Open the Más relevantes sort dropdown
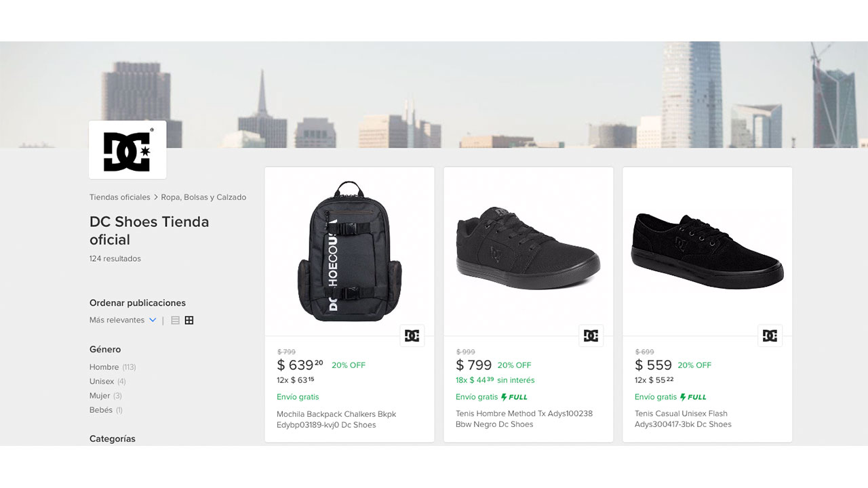Screen dimensions: 868x488 coord(117,320)
